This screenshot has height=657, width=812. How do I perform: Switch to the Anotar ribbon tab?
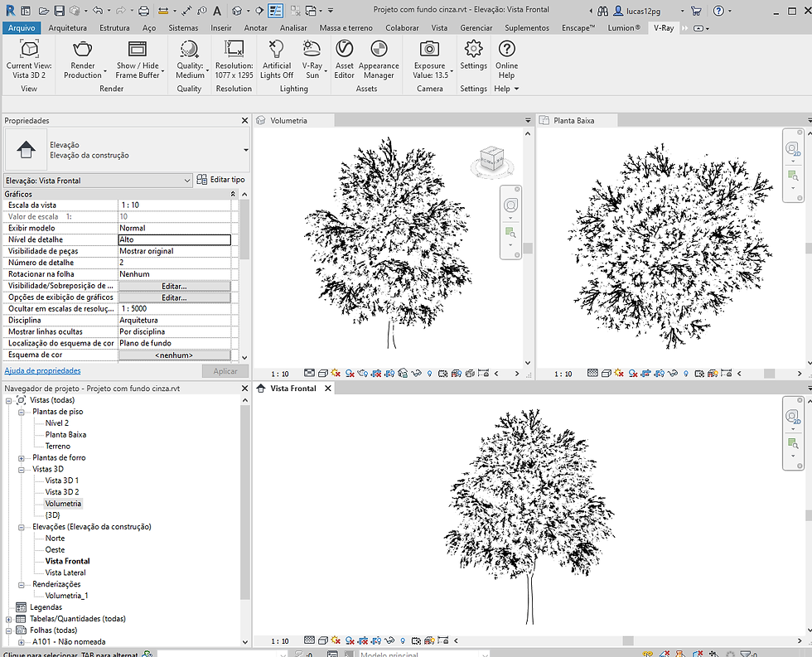tap(256, 28)
